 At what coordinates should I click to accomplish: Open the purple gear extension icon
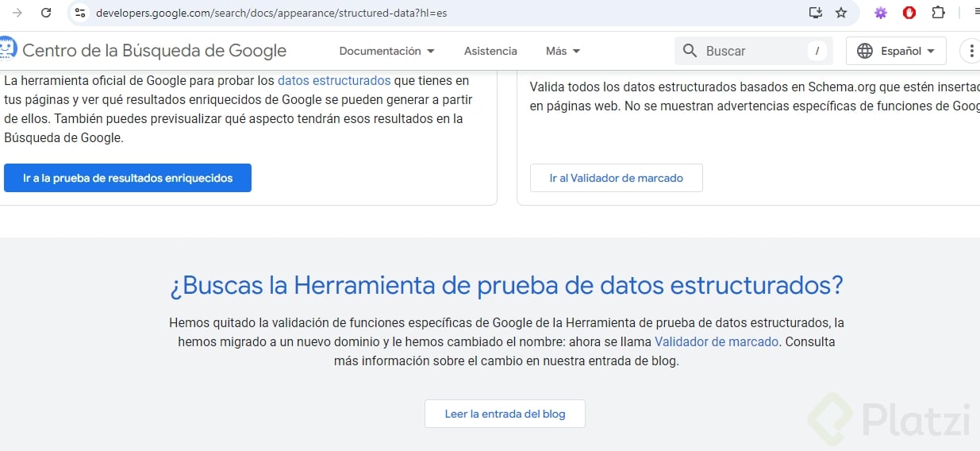click(x=880, y=13)
